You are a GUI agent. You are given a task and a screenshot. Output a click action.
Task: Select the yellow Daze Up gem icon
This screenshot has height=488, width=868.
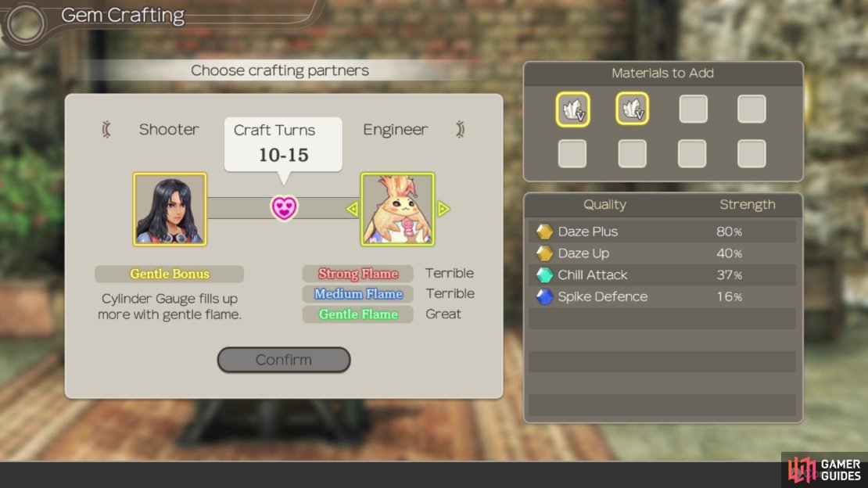(x=544, y=253)
